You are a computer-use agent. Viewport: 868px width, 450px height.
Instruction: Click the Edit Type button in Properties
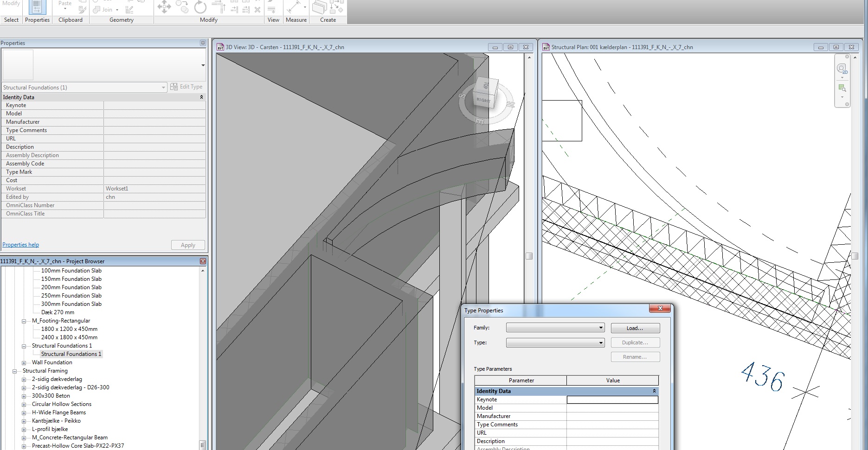[x=186, y=87]
